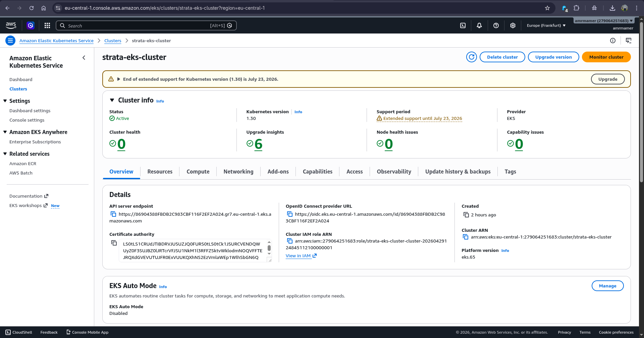Image resolution: width=644 pixels, height=338 pixels.
Task: Expand the end of extended support warning
Action: point(118,79)
